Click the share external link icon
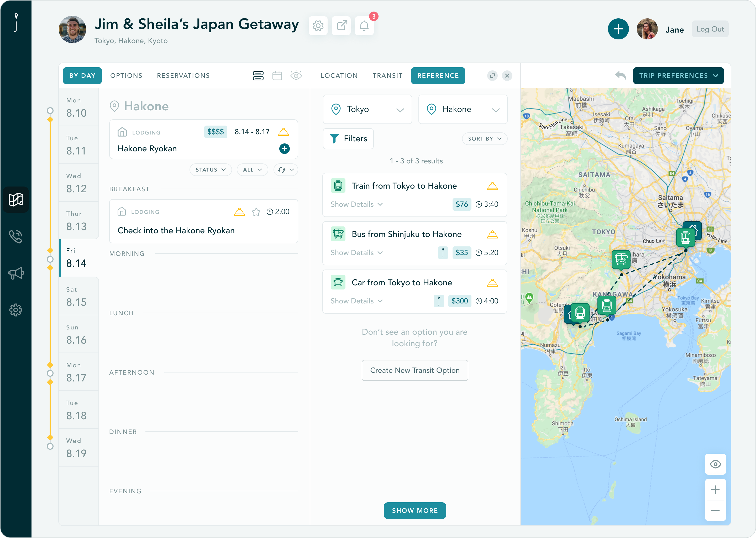The height and width of the screenshot is (538, 756). (x=341, y=26)
